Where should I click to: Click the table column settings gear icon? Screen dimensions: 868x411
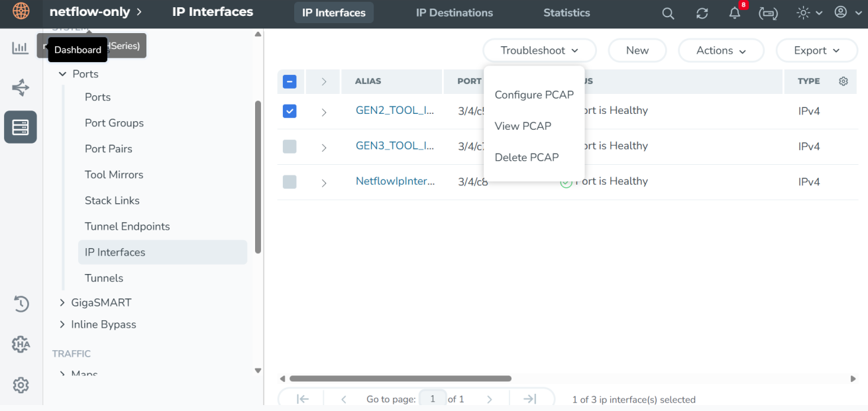click(x=843, y=81)
